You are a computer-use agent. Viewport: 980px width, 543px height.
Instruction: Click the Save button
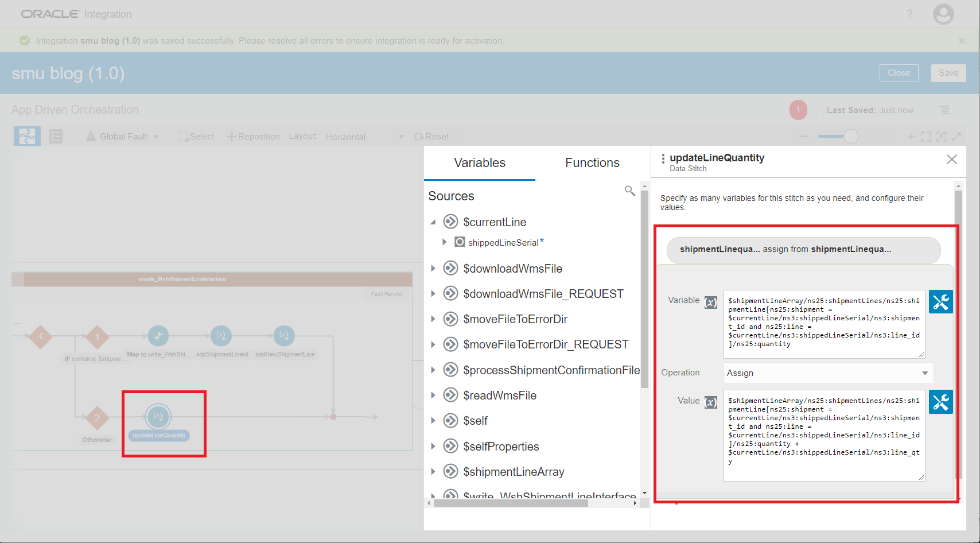click(948, 73)
